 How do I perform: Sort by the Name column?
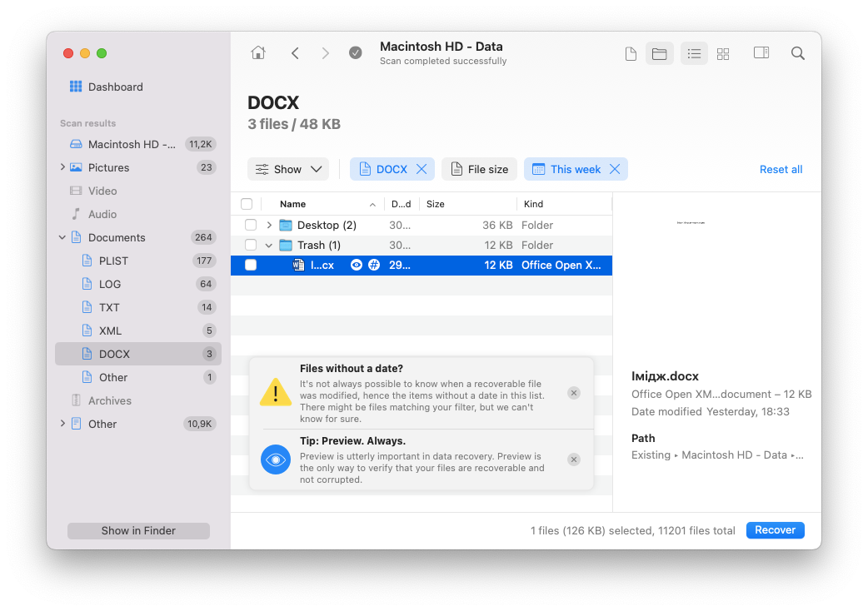coord(324,204)
